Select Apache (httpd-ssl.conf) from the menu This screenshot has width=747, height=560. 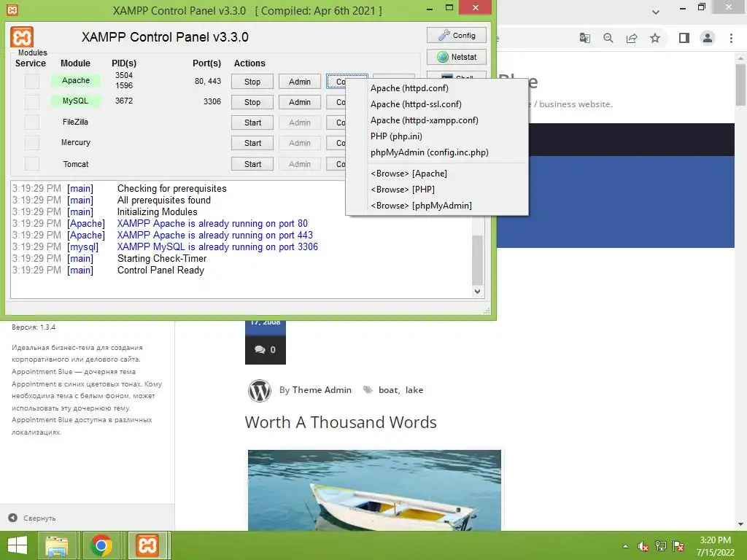(437, 104)
